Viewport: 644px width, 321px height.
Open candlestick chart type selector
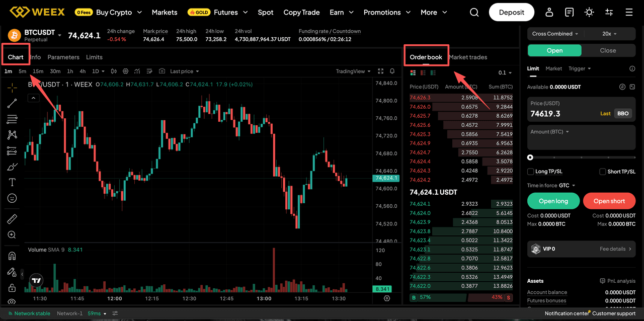[x=114, y=71]
